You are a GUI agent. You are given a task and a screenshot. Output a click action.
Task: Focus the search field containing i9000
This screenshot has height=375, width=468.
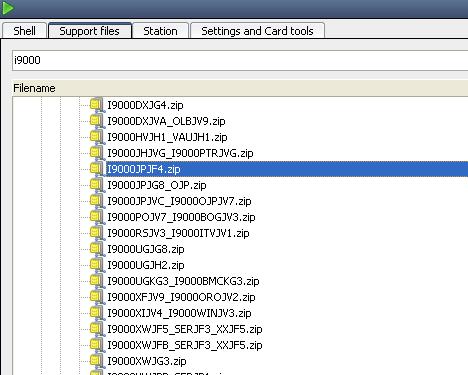click(x=240, y=60)
